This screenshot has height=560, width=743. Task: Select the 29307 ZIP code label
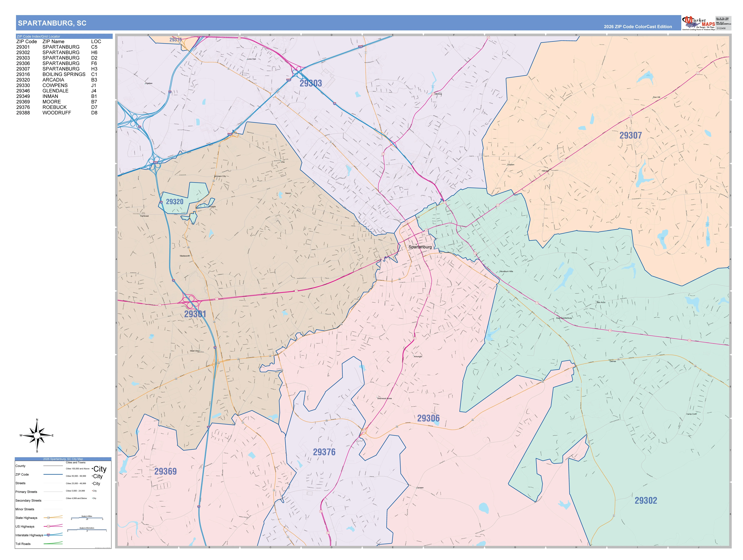pos(631,136)
